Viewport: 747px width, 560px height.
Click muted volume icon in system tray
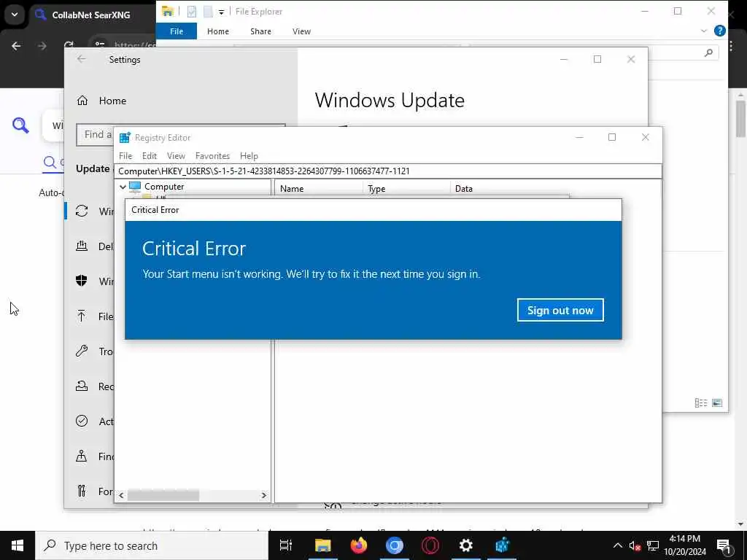635,545
